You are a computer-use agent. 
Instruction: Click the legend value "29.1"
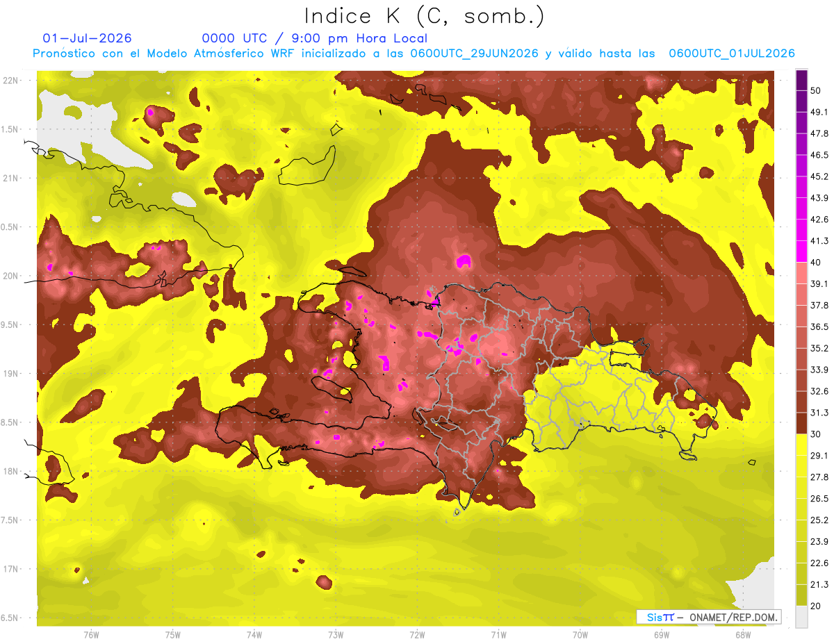pos(819,456)
